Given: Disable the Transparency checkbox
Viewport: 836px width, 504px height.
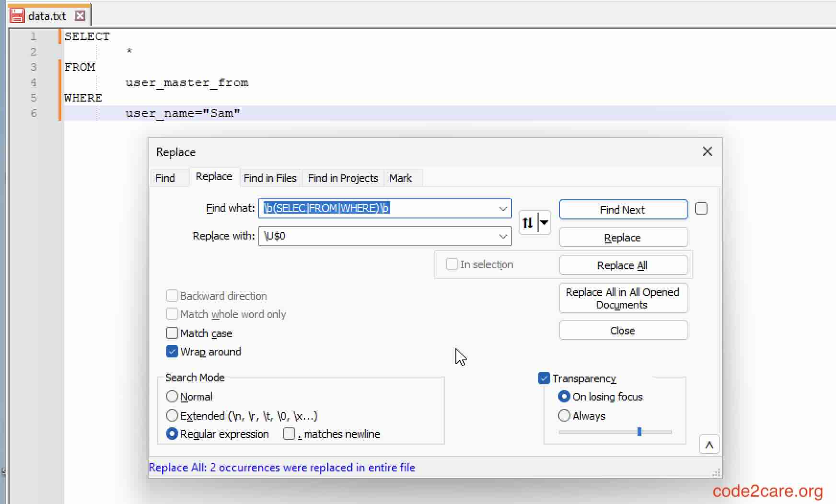Looking at the screenshot, I should pos(544,378).
